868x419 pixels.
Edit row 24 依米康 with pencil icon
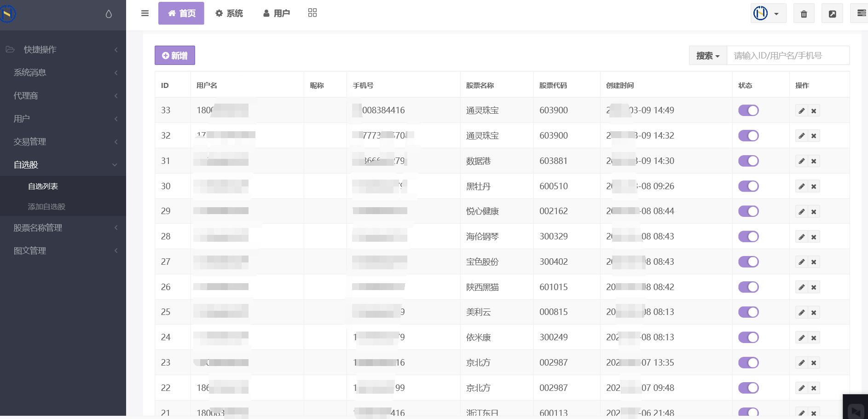click(802, 338)
